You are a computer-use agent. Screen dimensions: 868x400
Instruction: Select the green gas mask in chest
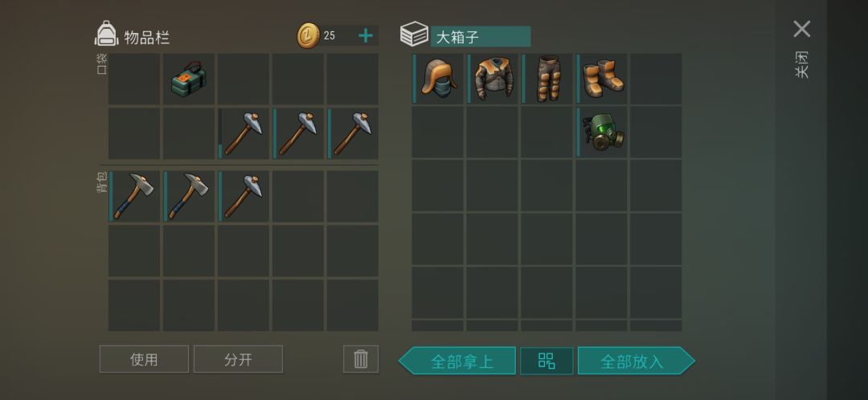pos(601,133)
